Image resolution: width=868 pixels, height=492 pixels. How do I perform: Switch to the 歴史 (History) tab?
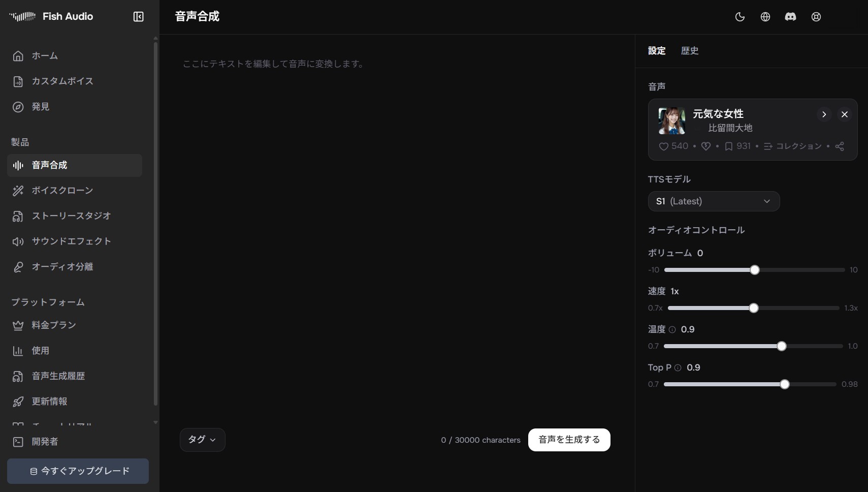pos(690,51)
